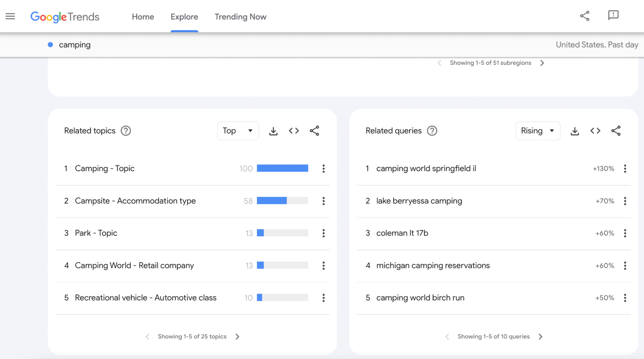Open the help tooltip for Related queries
Viewport: 644px width, 359px height.
pos(432,131)
